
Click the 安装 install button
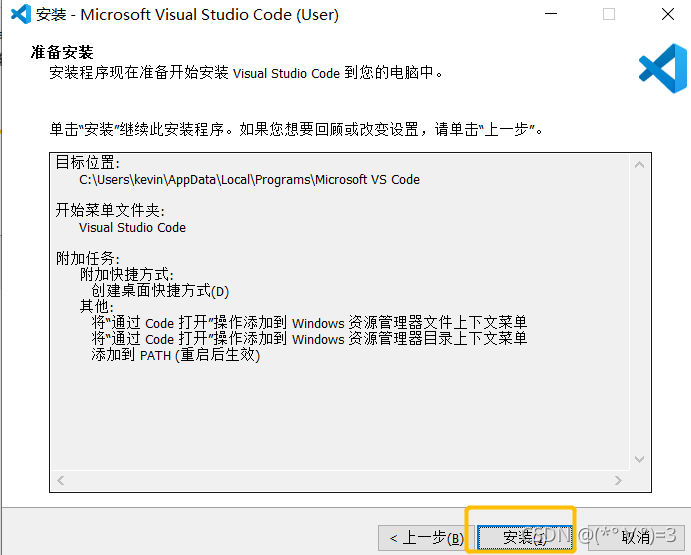pyautogui.click(x=524, y=537)
